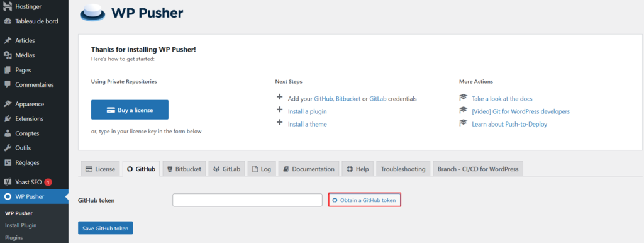
Task: Open Git for WordPress developers video link
Action: [521, 111]
